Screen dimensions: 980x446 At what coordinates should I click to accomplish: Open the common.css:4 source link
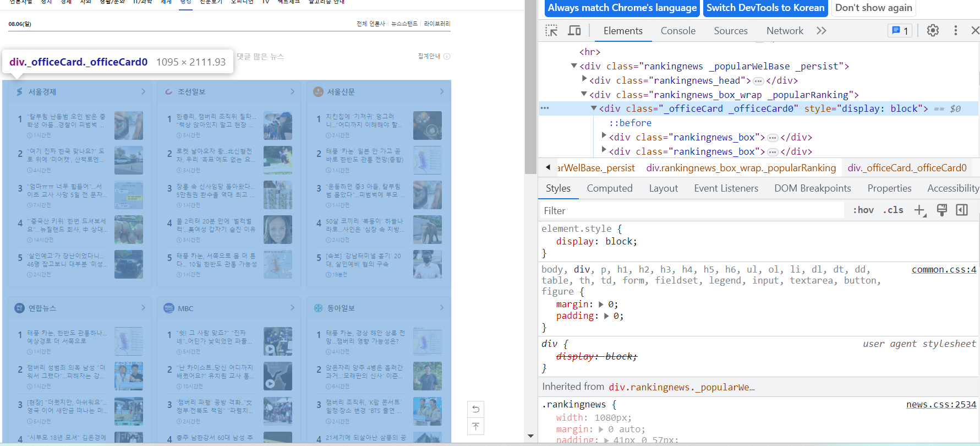tap(944, 269)
